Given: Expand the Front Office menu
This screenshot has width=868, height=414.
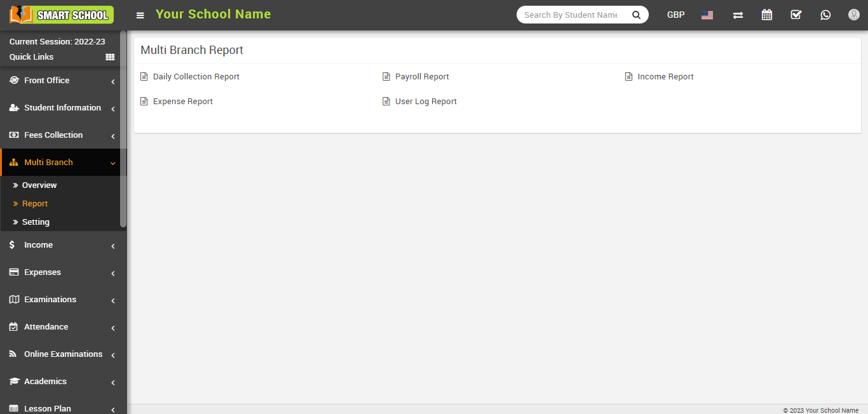Looking at the screenshot, I should (62, 81).
